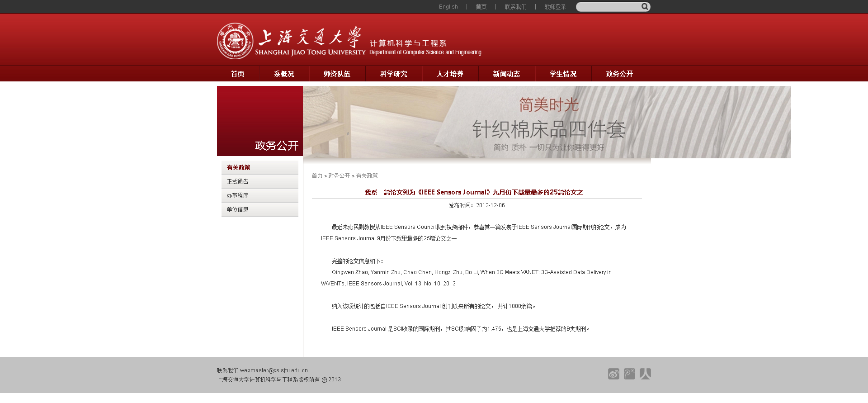868x403 pixels.
Task: Open the 黄页 link in top bar
Action: (481, 7)
